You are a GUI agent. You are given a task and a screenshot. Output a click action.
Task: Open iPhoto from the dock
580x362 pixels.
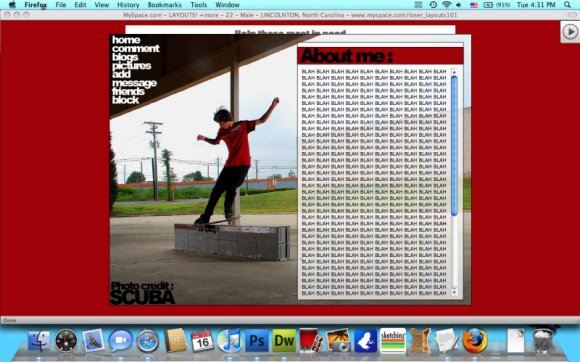(x=338, y=341)
